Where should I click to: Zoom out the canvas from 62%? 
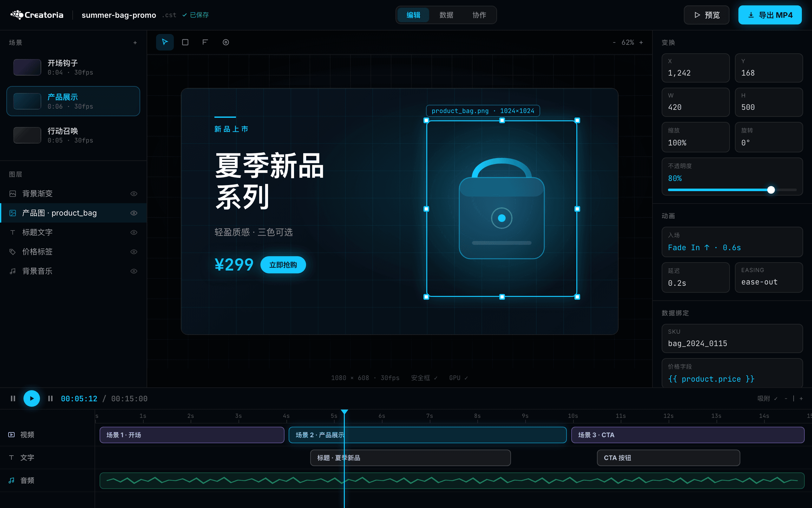pyautogui.click(x=614, y=42)
